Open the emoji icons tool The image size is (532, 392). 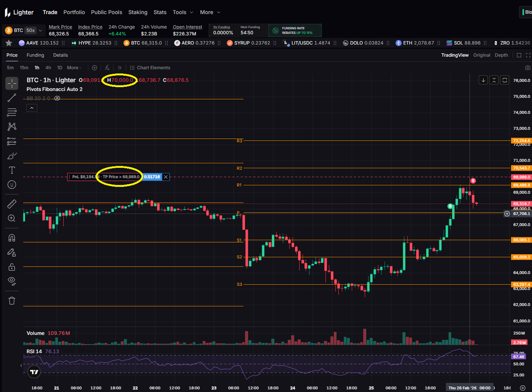click(12, 184)
